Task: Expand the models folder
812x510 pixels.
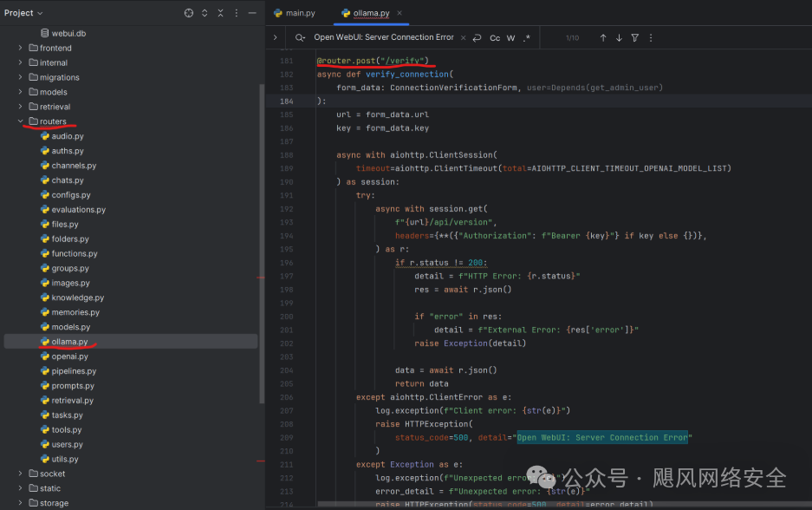Action: [20, 92]
